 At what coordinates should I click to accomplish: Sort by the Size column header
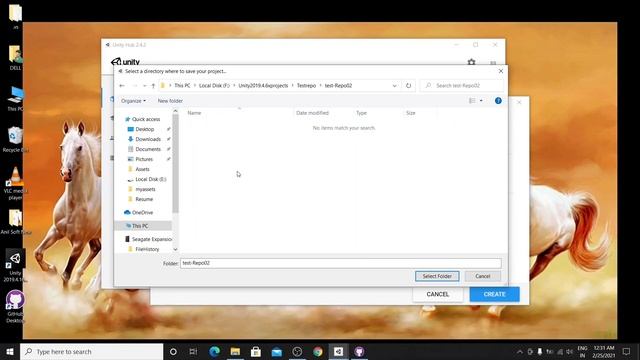pos(411,113)
